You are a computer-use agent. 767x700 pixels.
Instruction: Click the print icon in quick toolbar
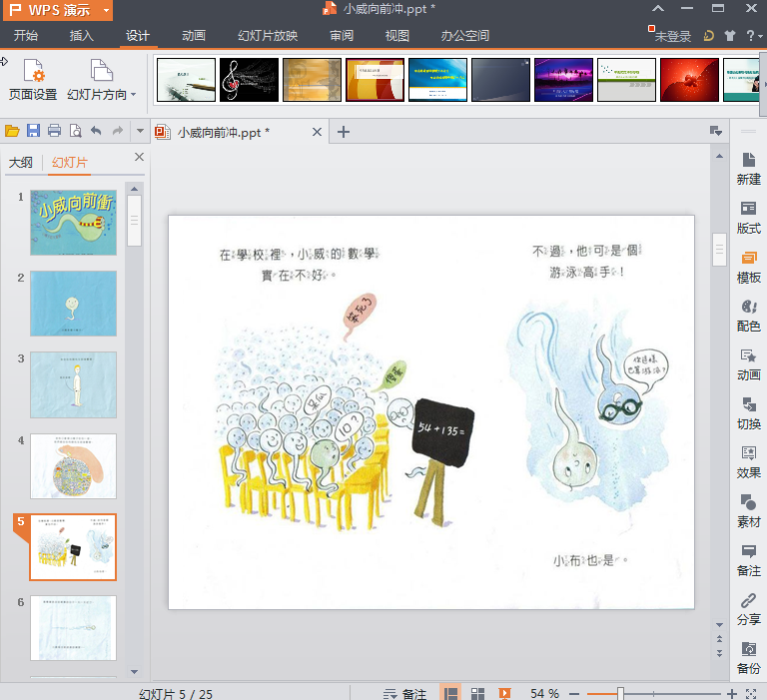click(54, 131)
